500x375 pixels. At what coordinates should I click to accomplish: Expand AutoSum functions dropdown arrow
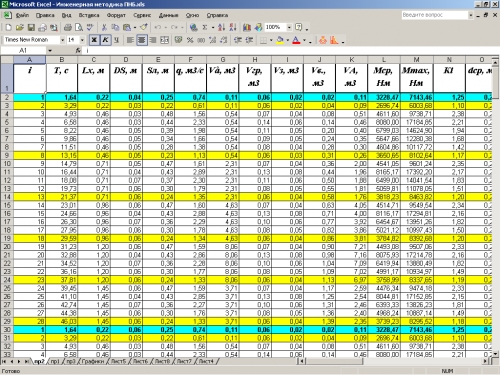213,28
